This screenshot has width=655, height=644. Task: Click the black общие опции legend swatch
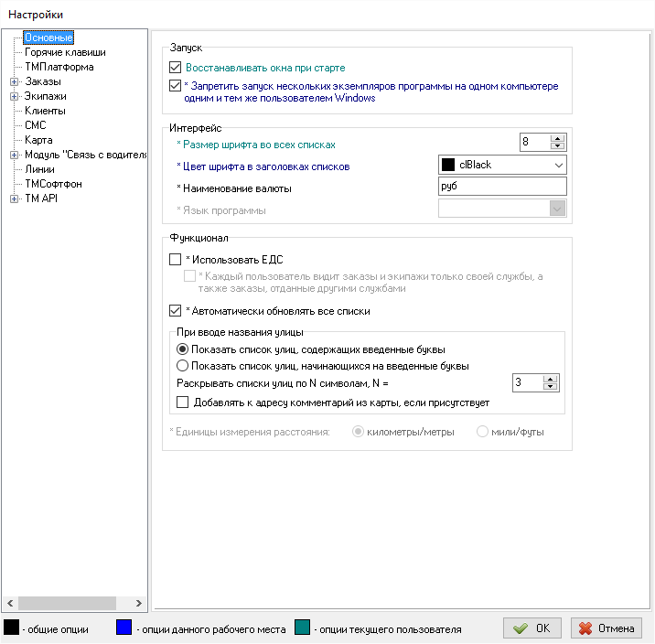coord(13,628)
